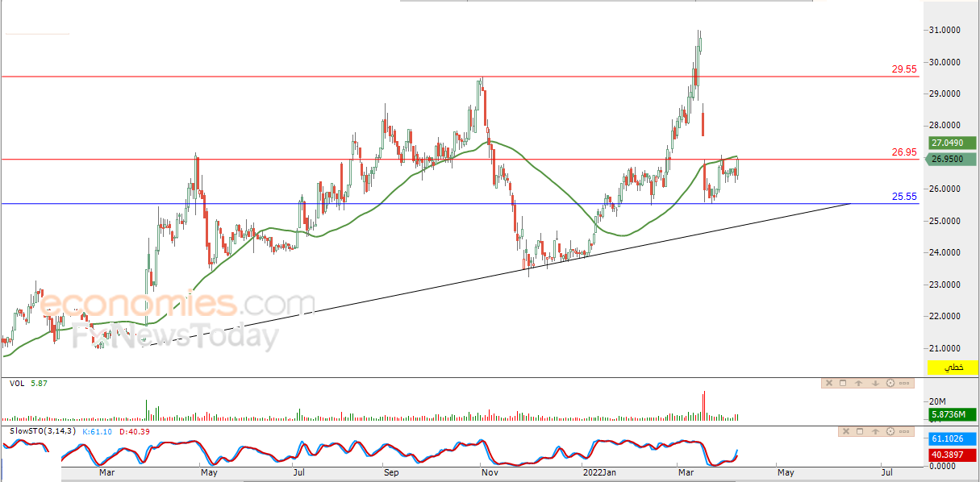Select the blue 25.55 support line label
980x482 pixels.
pyautogui.click(x=904, y=196)
